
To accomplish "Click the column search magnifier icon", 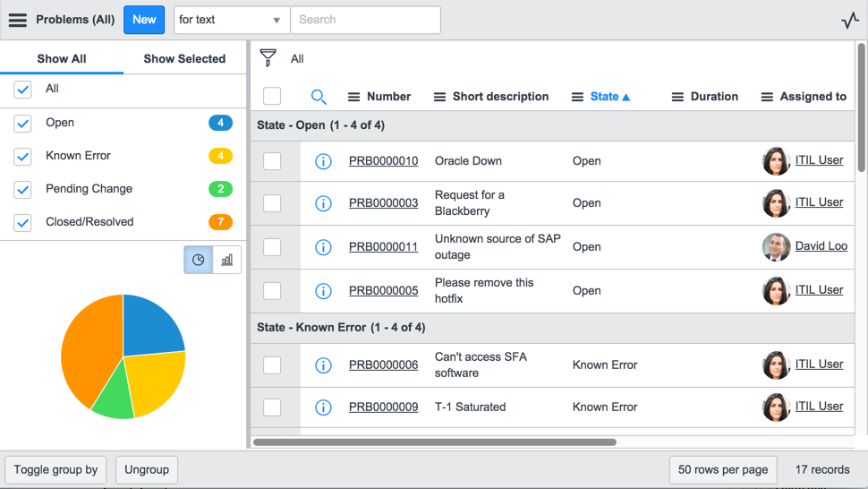I will tap(319, 97).
